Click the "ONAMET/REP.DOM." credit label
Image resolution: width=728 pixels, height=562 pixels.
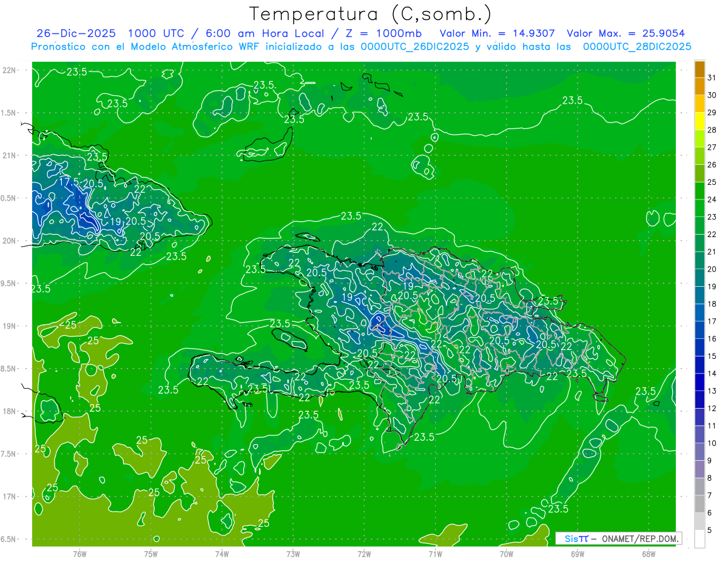641,538
